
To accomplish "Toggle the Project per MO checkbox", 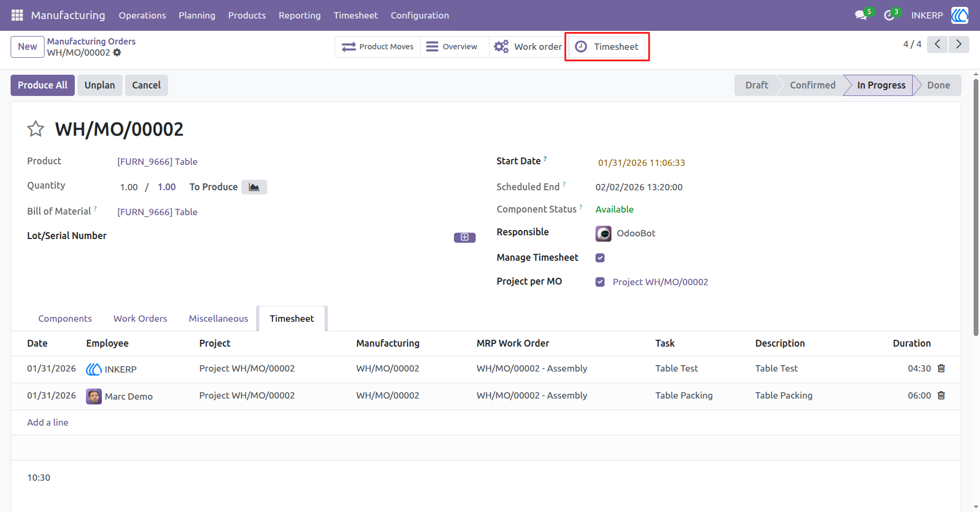I will click(600, 282).
